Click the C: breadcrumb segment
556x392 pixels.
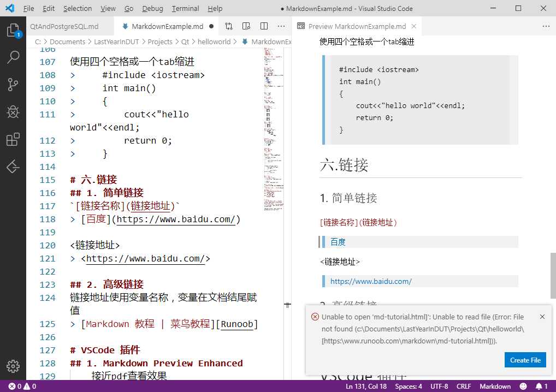coord(38,42)
